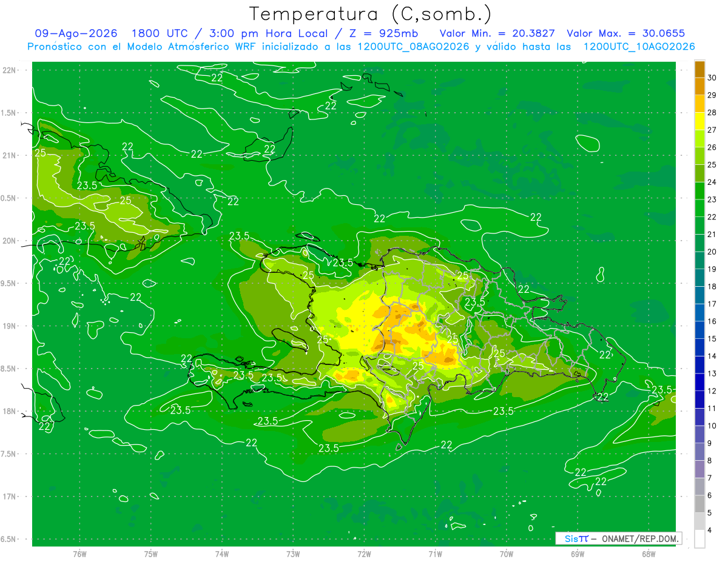Select legend swatch between 17 and 18
The width and height of the screenshot is (728, 562).
coord(699,295)
